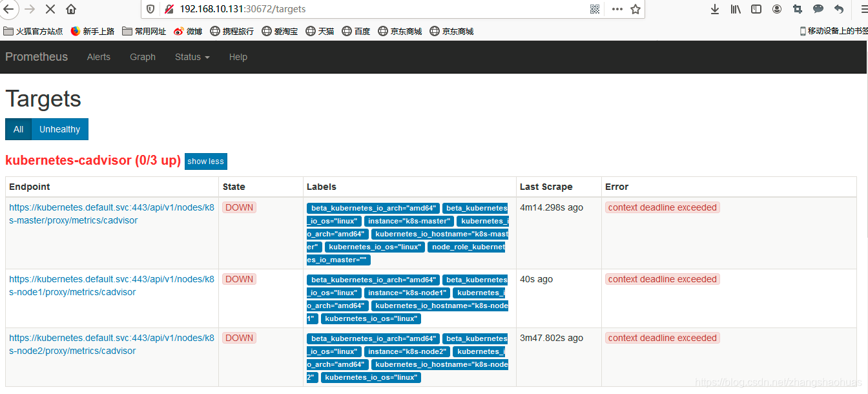The width and height of the screenshot is (868, 394).
Task: Click the State column header
Action: click(234, 187)
